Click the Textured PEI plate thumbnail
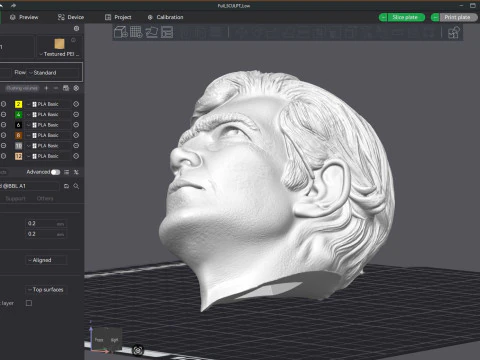The height and width of the screenshot is (360, 480). [x=59, y=44]
